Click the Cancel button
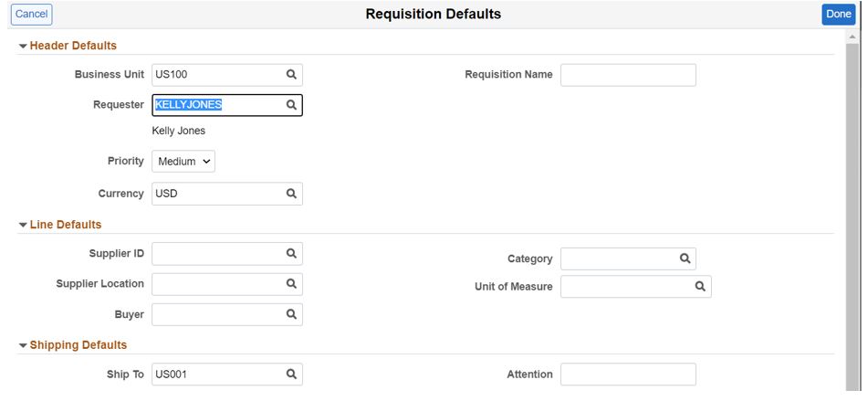This screenshot has height=401, width=868. (31, 14)
